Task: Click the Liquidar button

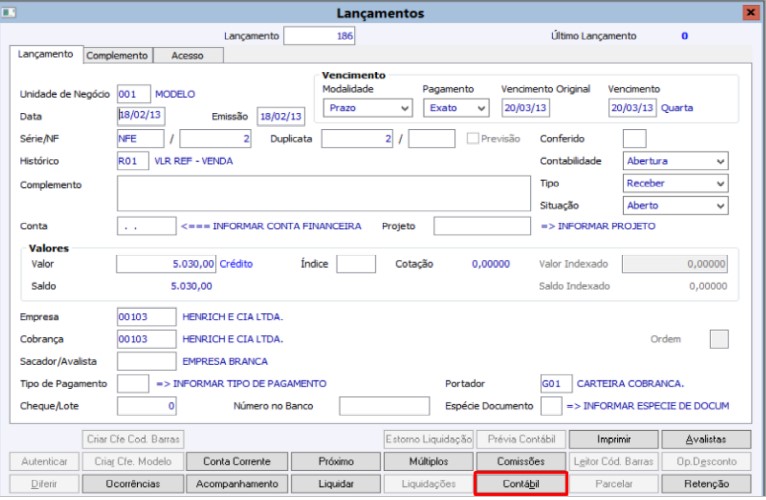Action: coord(336,484)
